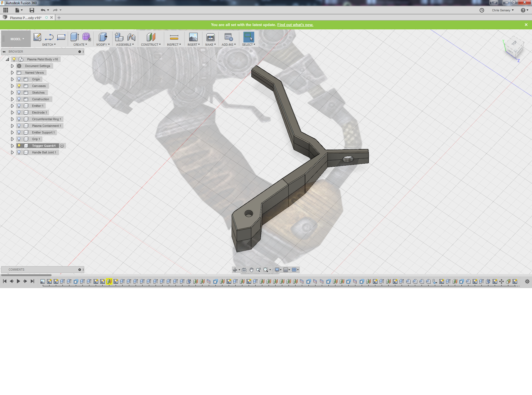Screen dimensions: 532x395
Task: Click the Create Sketch icon
Action: pyautogui.click(x=37, y=37)
